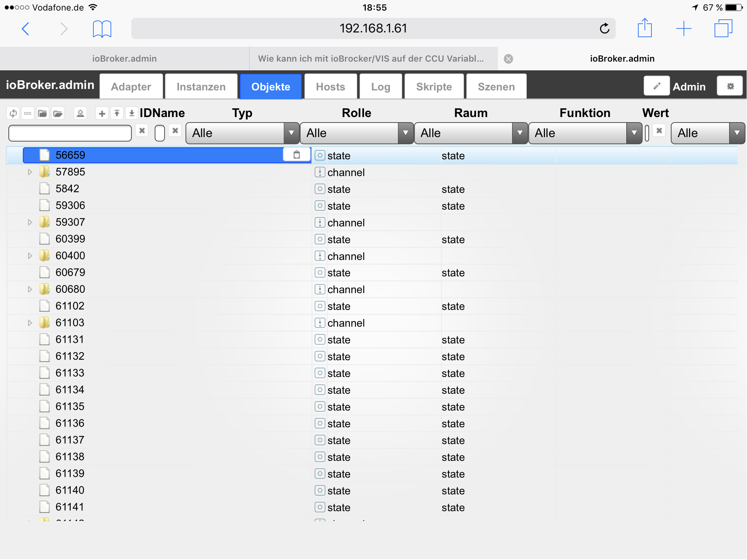The image size is (747, 560).
Task: Click the ID filter text field
Action: tap(70, 133)
